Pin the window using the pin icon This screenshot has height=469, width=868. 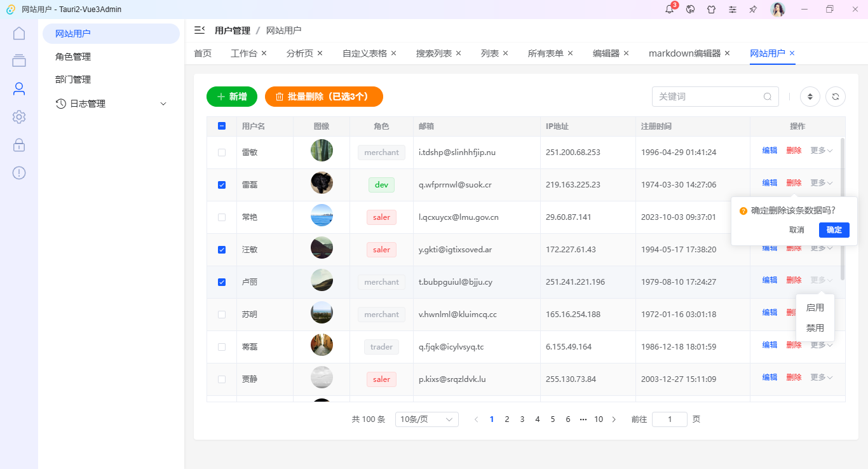click(753, 9)
